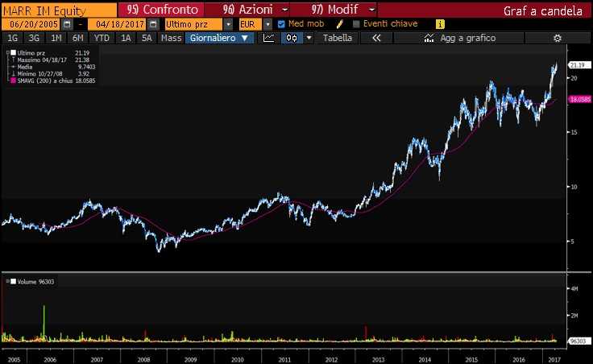
Task: Open calendar picker for end date 04/18/2017
Action: (153, 24)
